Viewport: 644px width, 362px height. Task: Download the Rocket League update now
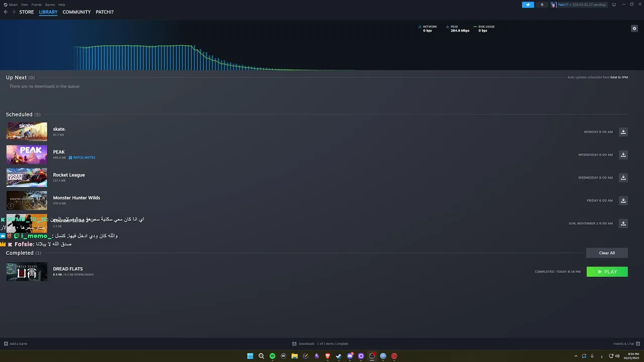pyautogui.click(x=623, y=177)
